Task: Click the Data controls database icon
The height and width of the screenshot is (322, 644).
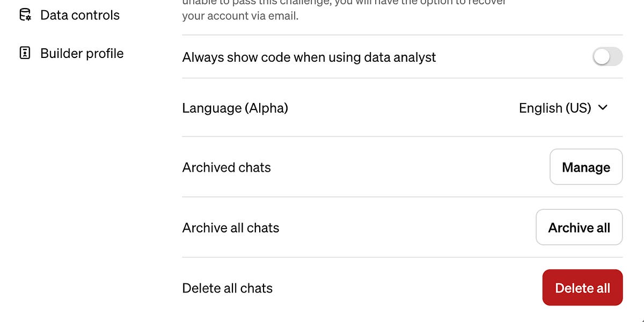Action: coord(24,14)
